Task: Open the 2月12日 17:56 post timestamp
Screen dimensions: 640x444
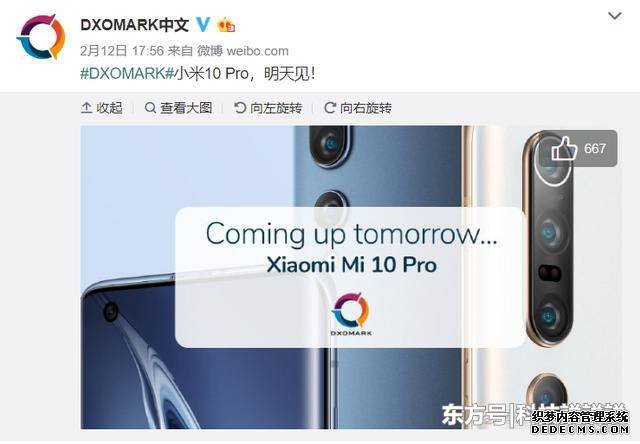Action: 122,51
